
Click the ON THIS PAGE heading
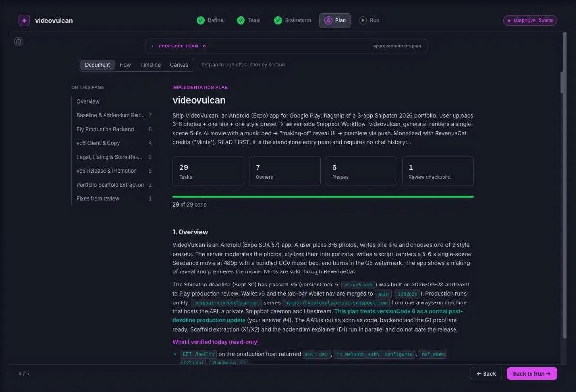pyautogui.click(x=88, y=88)
